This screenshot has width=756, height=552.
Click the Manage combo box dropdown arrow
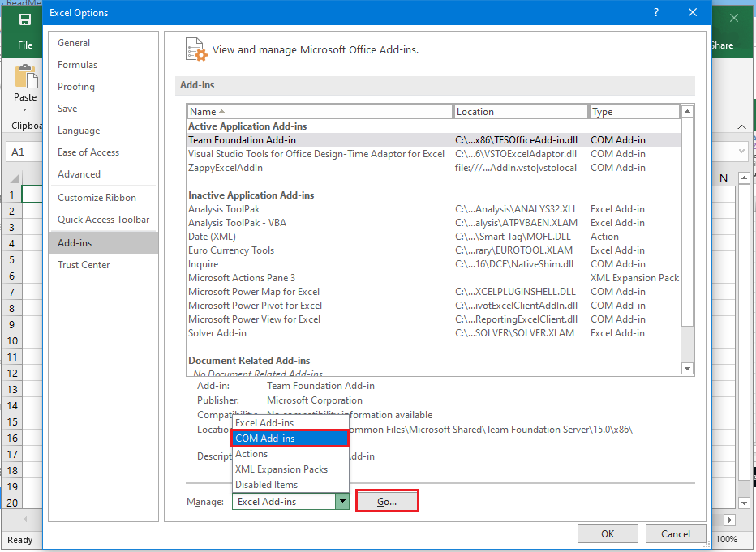coord(342,502)
